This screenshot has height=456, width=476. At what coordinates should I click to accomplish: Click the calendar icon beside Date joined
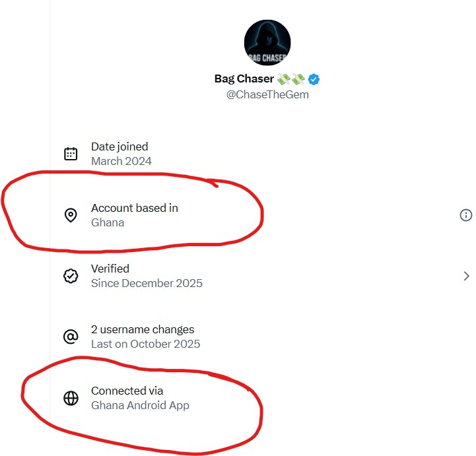point(71,154)
